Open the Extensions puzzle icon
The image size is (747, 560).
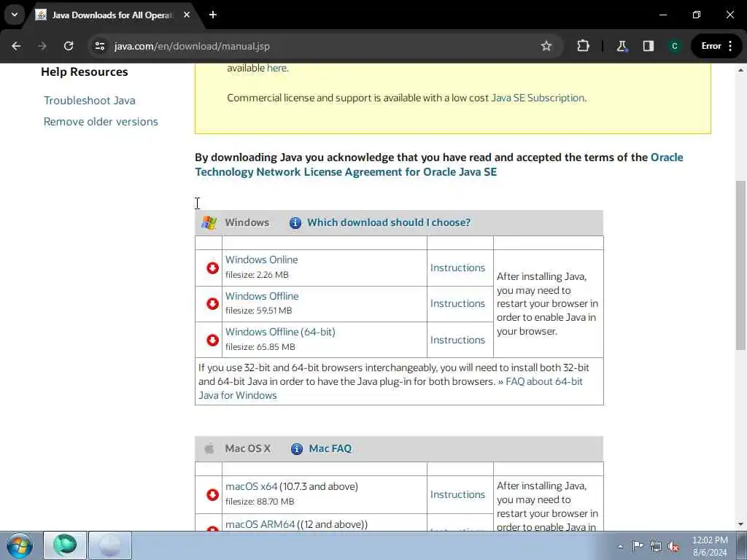point(583,46)
